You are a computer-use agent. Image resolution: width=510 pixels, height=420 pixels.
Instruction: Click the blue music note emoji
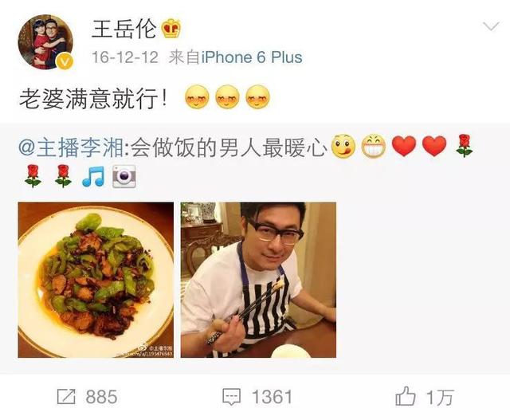tap(93, 177)
